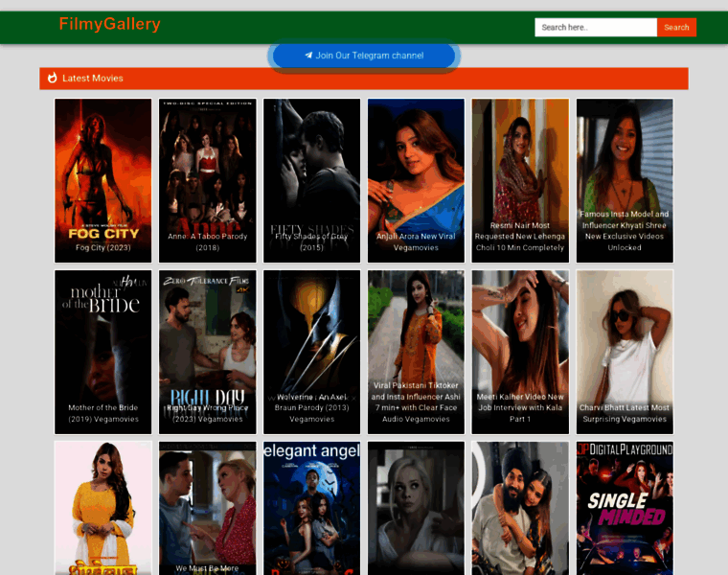Open the Single Minded Digital Playground poster
The image size is (728, 575).
[x=625, y=508]
